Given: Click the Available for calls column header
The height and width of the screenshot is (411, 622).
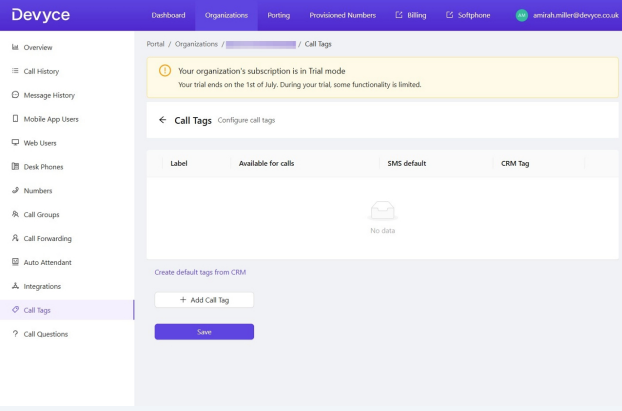Looking at the screenshot, I should (x=266, y=163).
